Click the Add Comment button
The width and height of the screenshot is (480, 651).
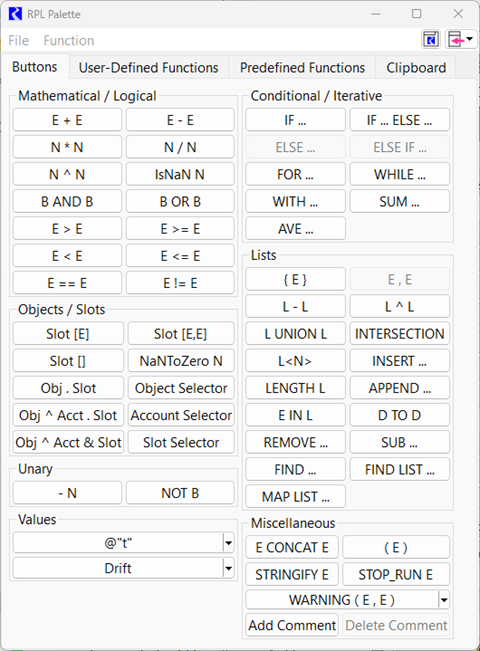(x=292, y=625)
